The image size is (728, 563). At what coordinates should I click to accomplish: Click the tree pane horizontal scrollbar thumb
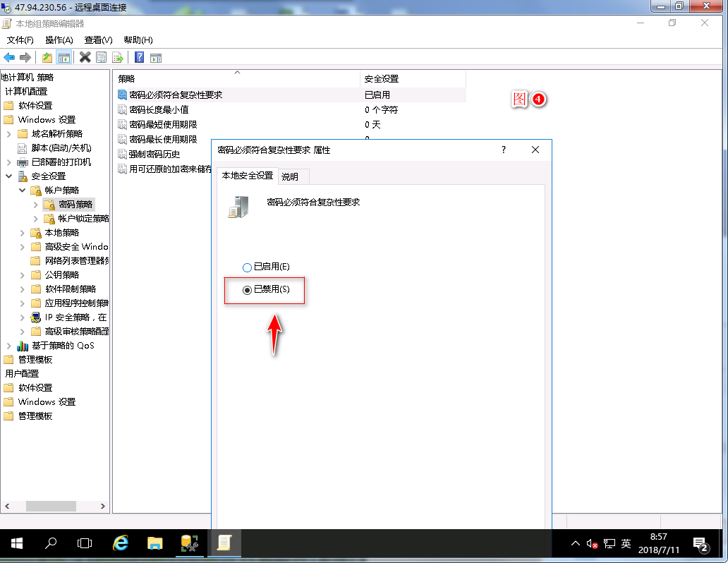pyautogui.click(x=51, y=507)
